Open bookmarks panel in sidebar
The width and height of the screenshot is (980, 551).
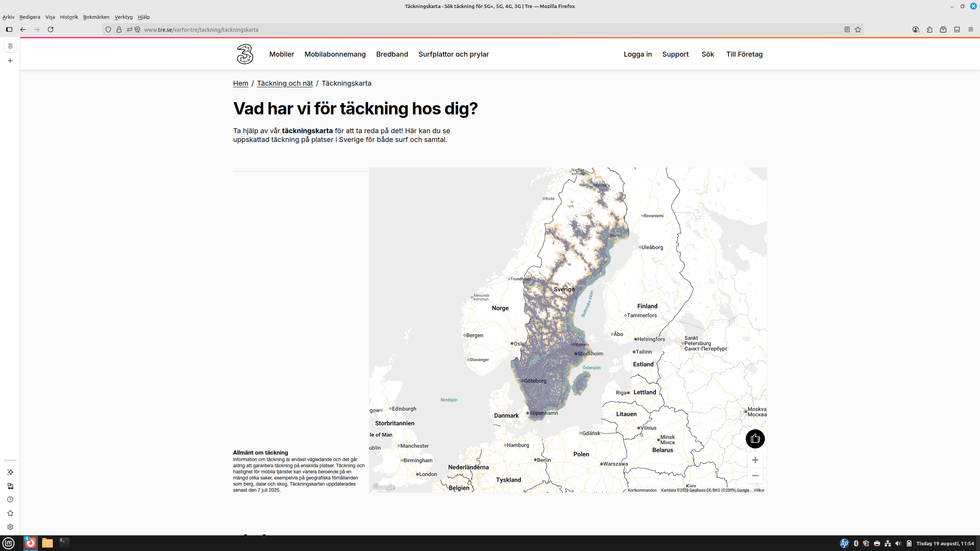point(10,513)
